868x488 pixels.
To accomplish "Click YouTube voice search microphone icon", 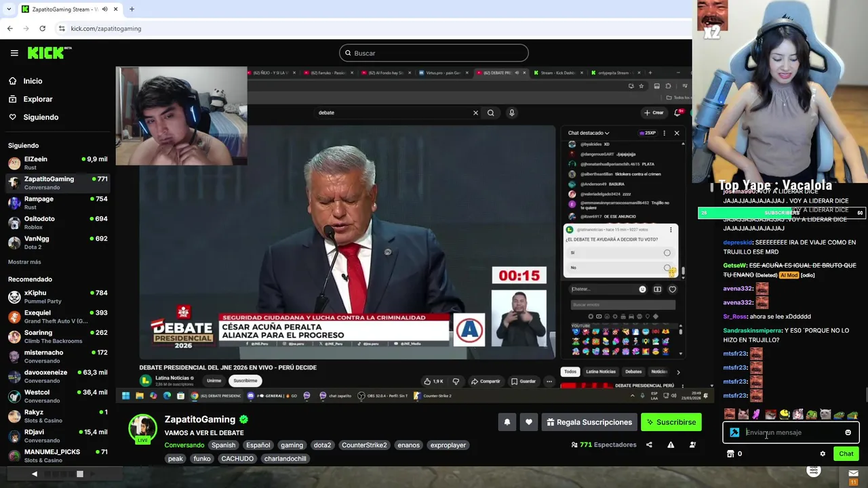I will point(512,113).
